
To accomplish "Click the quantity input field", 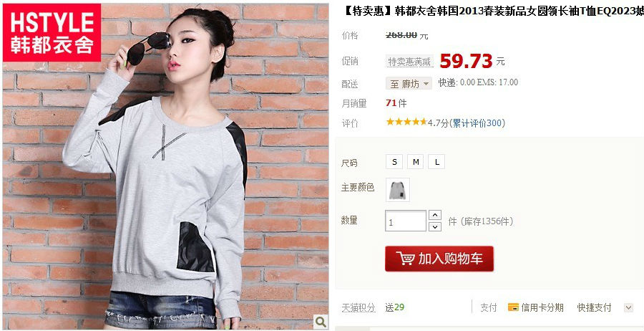I will [406, 221].
